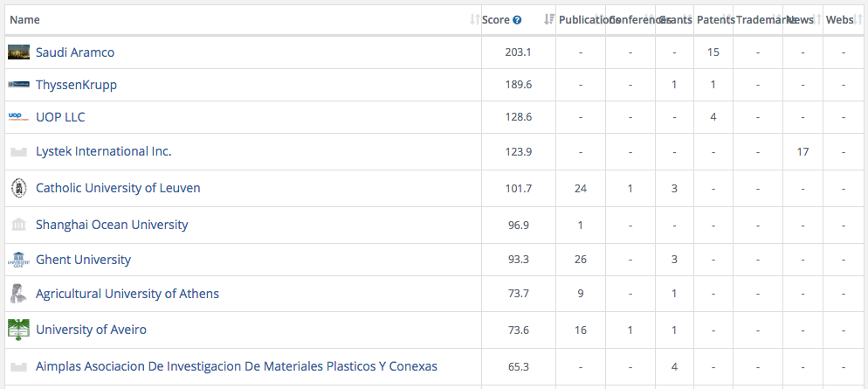This screenshot has height=389, width=868.
Task: Select Lystek score 123.9
Action: tap(518, 151)
